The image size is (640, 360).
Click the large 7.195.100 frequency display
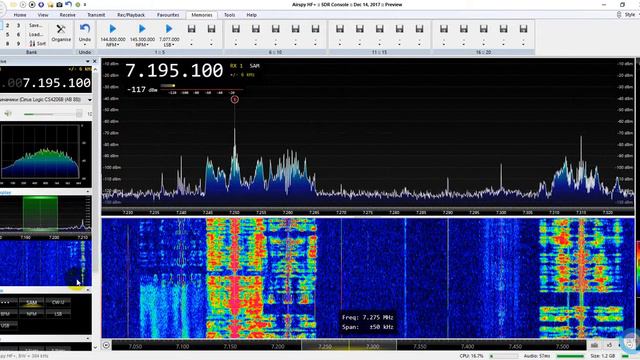pos(174,71)
